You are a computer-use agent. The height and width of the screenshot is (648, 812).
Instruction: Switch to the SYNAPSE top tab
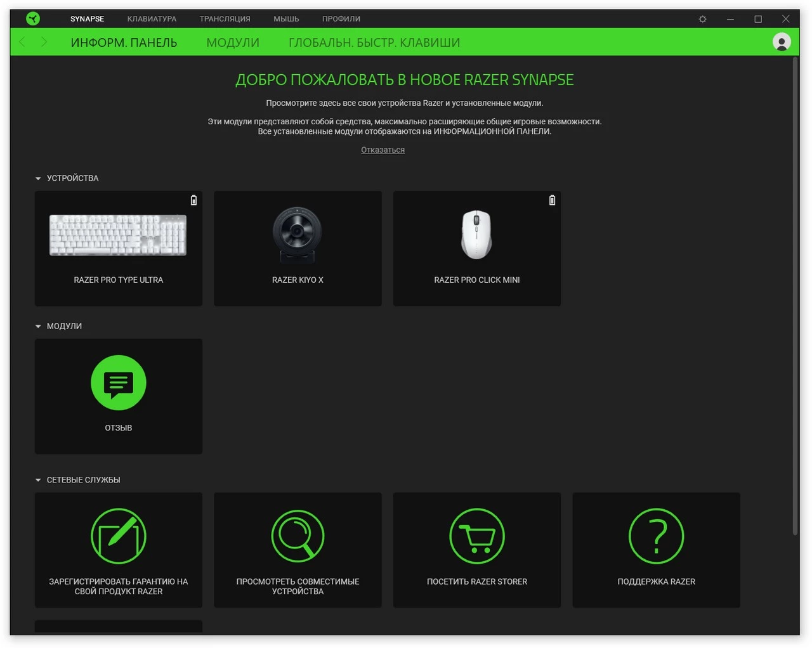click(x=87, y=19)
